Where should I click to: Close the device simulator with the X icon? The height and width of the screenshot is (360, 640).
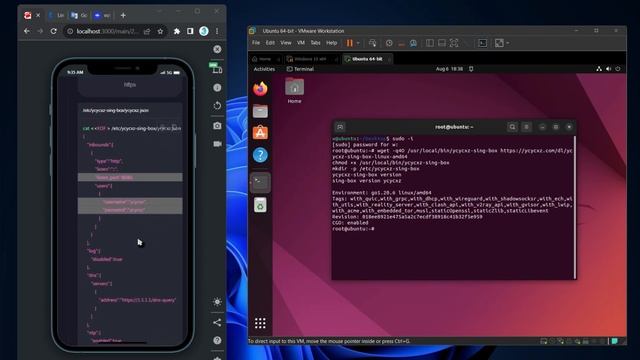[x=217, y=49]
